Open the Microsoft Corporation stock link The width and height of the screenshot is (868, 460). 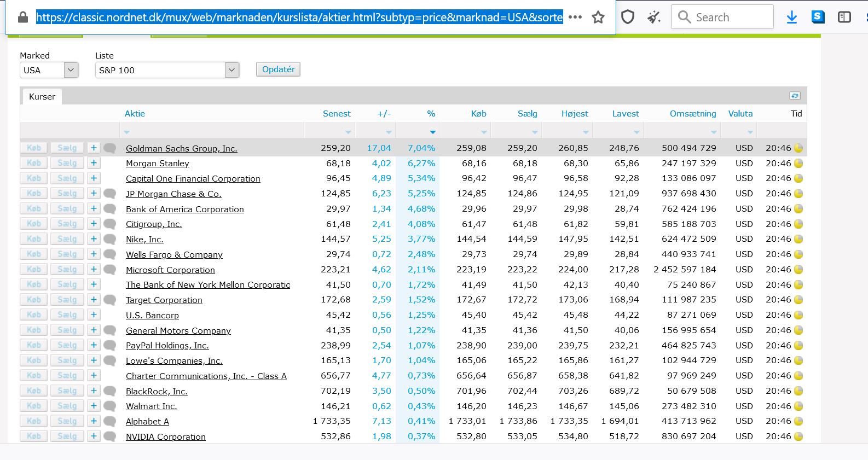170,270
